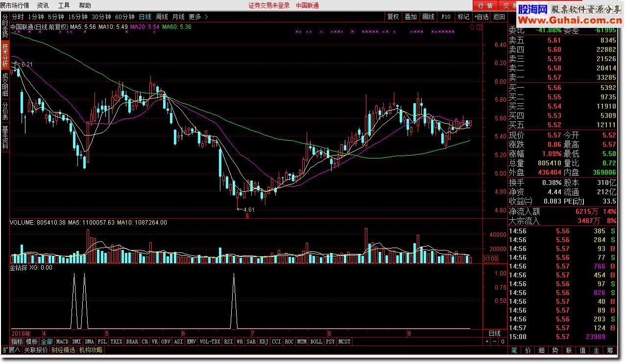Image resolution: width=625 pixels, height=364 pixels.
Task: Open the 工具 menu
Action: coord(64,5)
